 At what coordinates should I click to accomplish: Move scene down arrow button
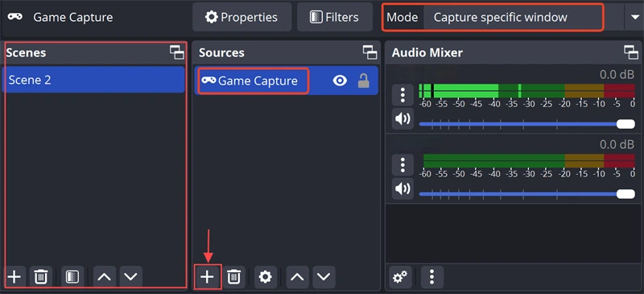131,277
